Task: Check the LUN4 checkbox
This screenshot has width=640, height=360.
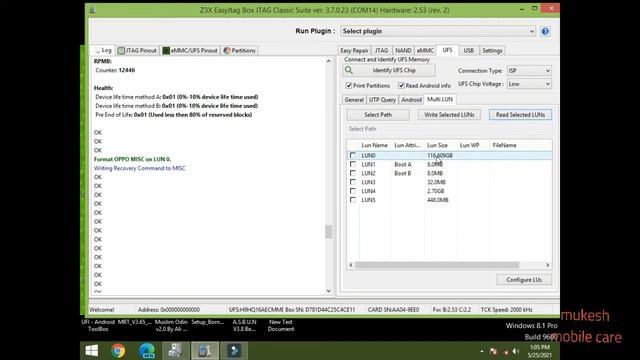Action: coord(353,191)
